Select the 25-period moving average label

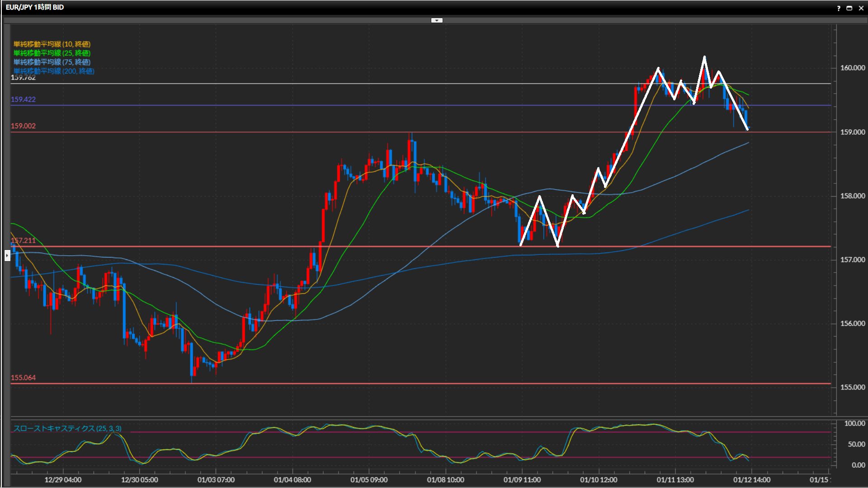52,53
